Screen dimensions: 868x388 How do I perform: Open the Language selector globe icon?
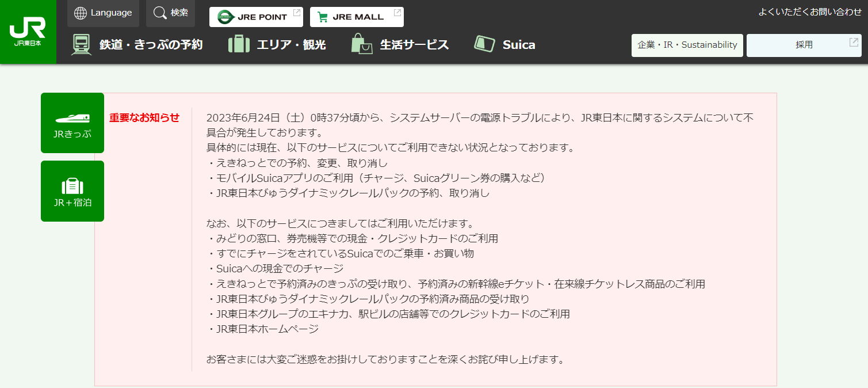[81, 13]
